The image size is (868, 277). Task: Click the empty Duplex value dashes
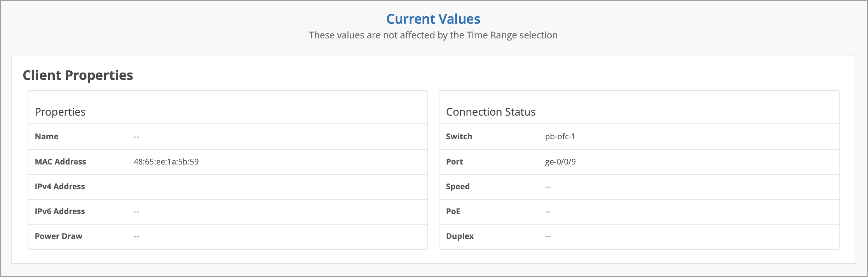pos(547,237)
